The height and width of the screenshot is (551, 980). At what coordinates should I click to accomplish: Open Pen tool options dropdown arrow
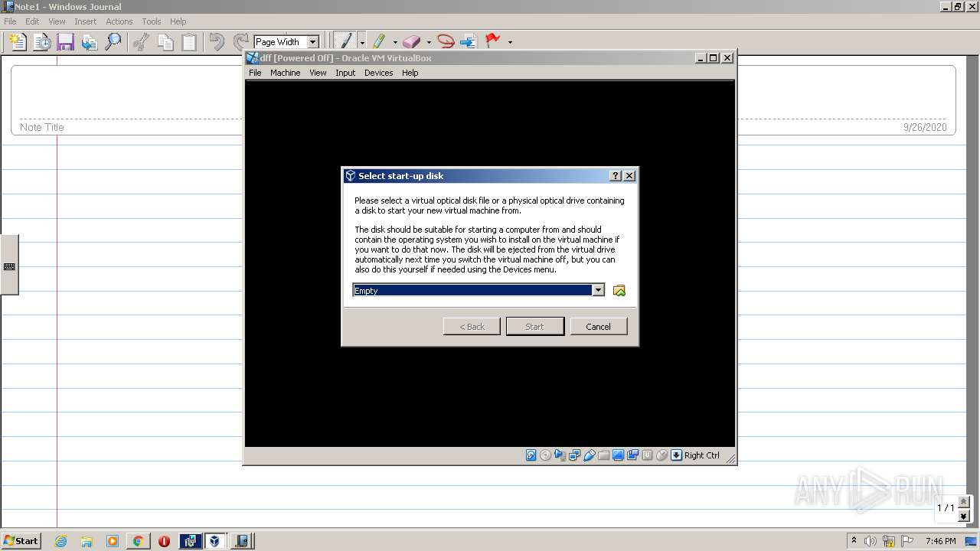click(x=362, y=42)
